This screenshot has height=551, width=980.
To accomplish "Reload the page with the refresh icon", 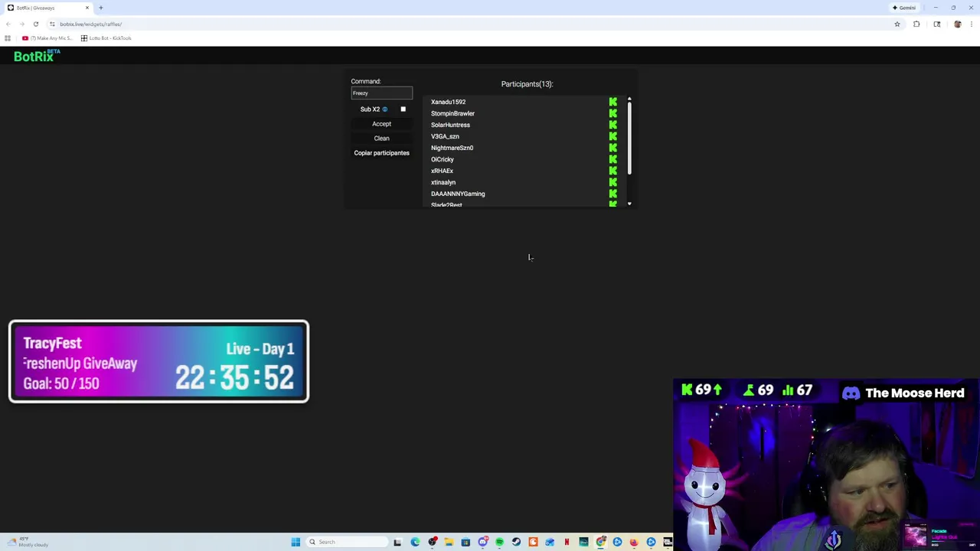I will coord(35,24).
